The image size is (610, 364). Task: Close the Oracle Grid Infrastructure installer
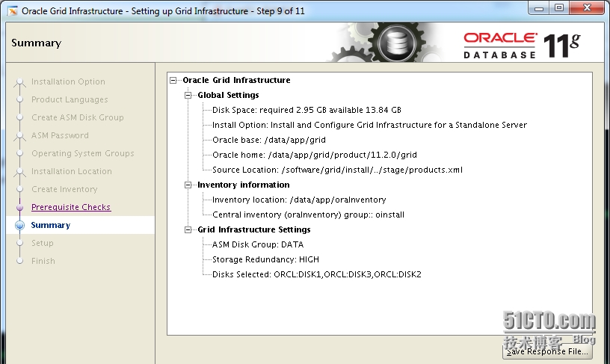pyautogui.click(x=588, y=8)
